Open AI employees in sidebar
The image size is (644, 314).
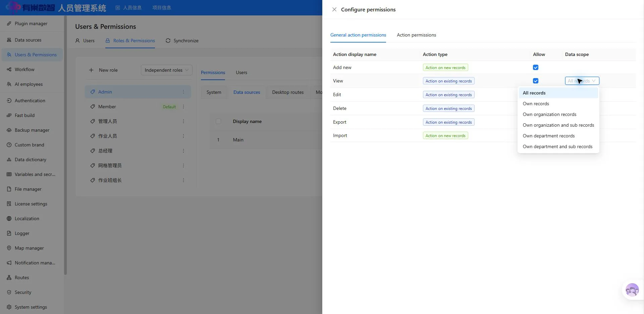point(32,84)
